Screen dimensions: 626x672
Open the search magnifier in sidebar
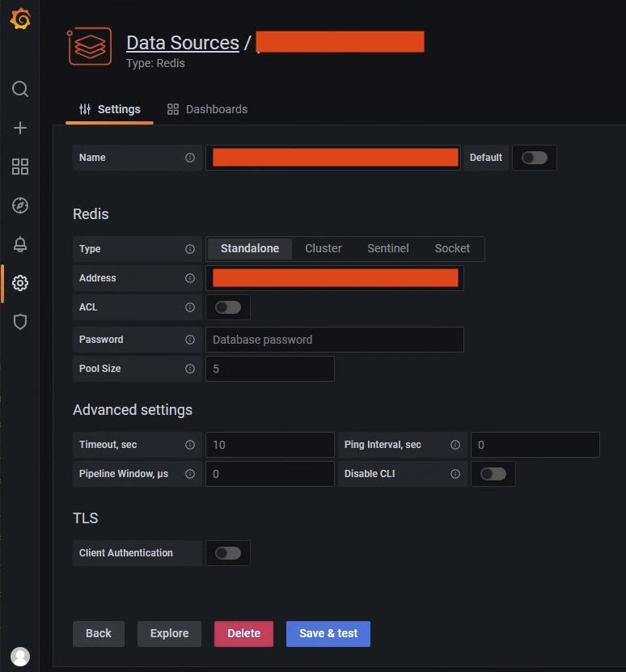20,89
